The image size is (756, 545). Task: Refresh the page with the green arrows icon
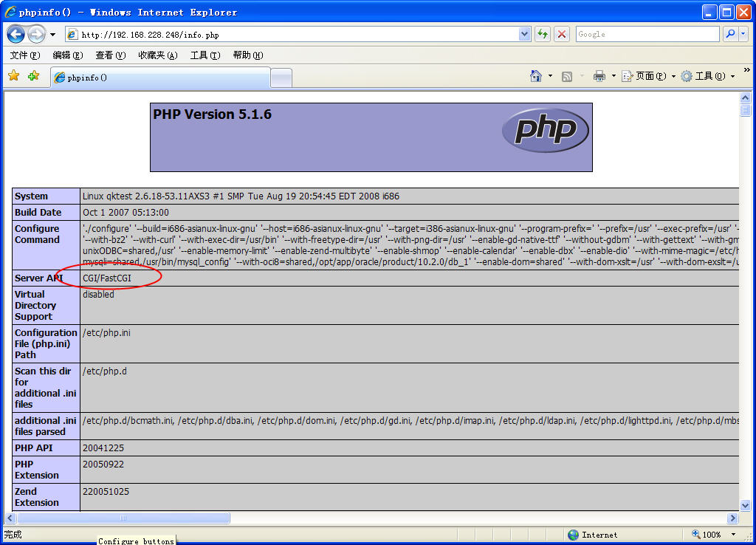pyautogui.click(x=543, y=34)
